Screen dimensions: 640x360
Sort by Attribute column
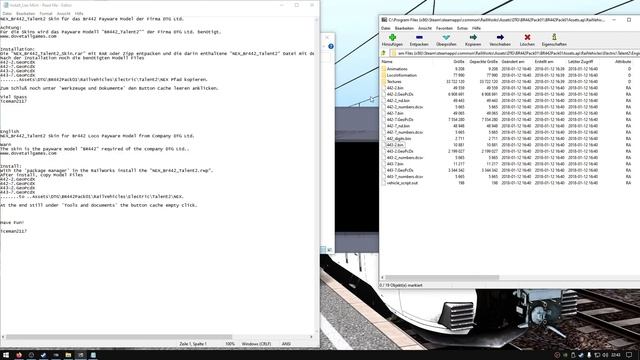click(x=623, y=62)
